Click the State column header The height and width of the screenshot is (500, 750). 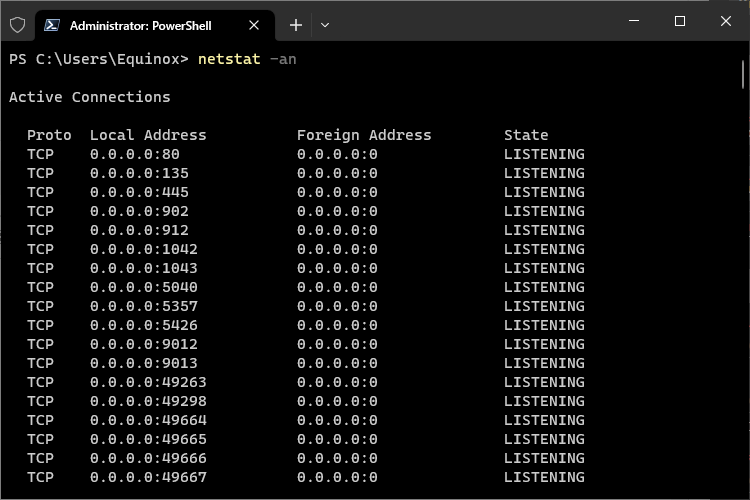(526, 135)
